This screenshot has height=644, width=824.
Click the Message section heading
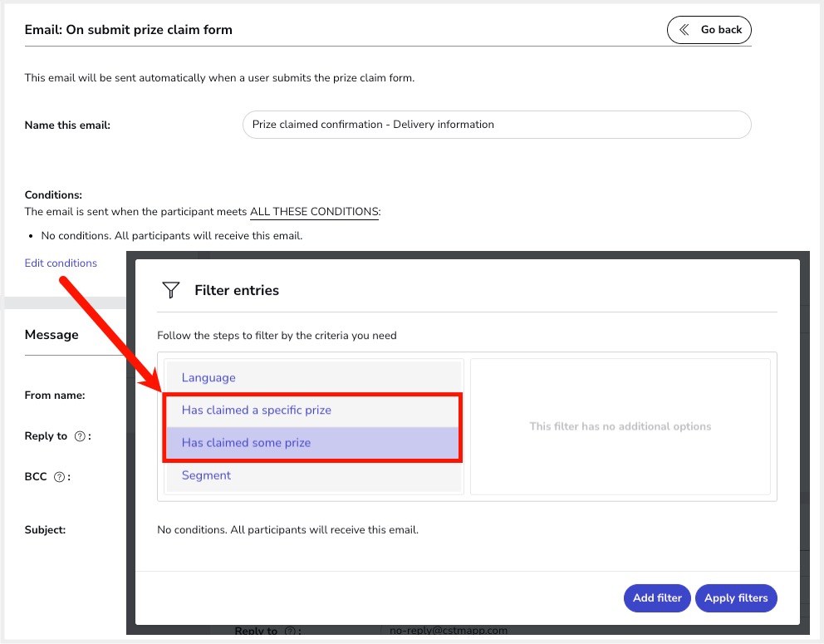click(x=51, y=335)
